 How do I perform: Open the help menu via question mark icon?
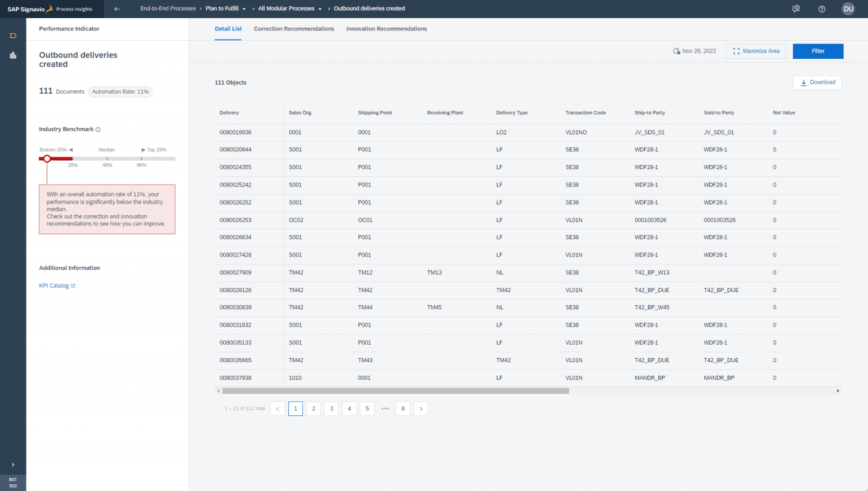(822, 8)
